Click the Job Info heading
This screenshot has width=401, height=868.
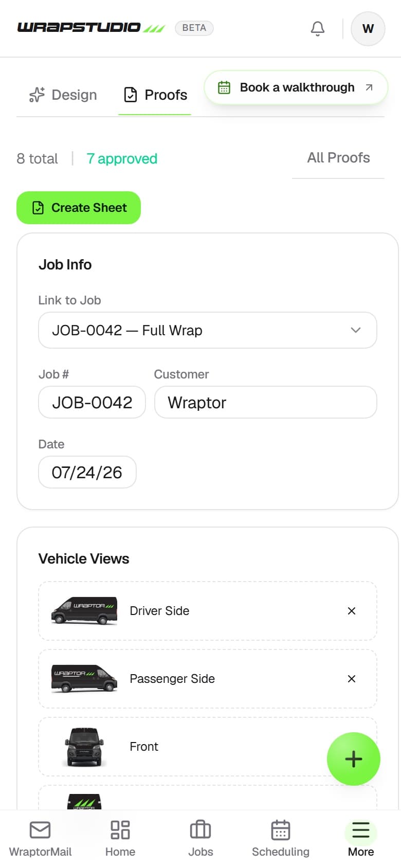tap(65, 264)
